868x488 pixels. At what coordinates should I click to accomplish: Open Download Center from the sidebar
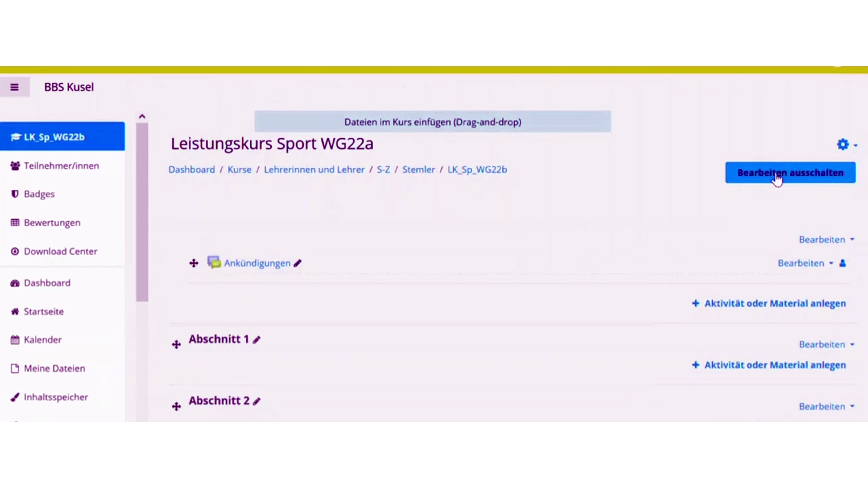click(x=60, y=251)
